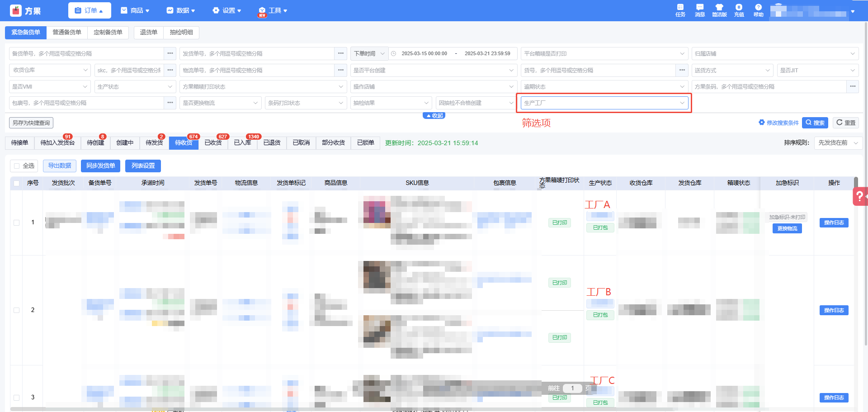Open the 收货仓库 dropdown

(50, 70)
